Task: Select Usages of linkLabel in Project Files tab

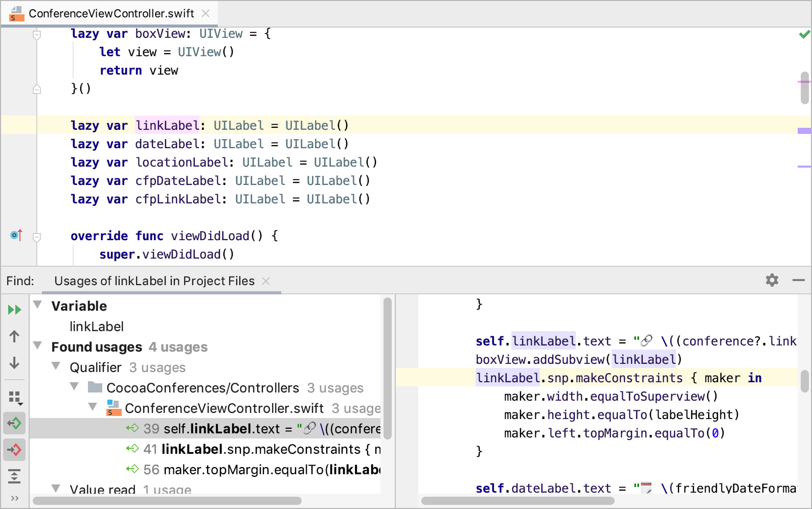Action: [154, 281]
